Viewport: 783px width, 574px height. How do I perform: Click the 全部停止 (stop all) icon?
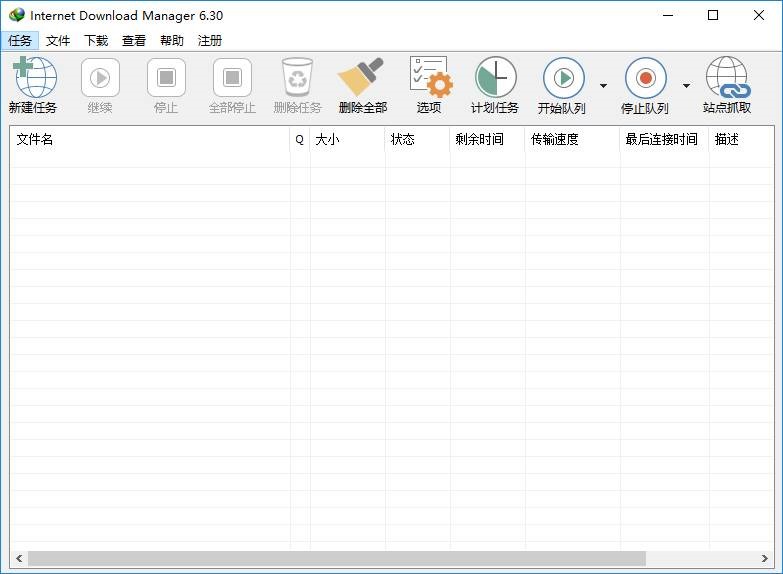click(x=232, y=77)
